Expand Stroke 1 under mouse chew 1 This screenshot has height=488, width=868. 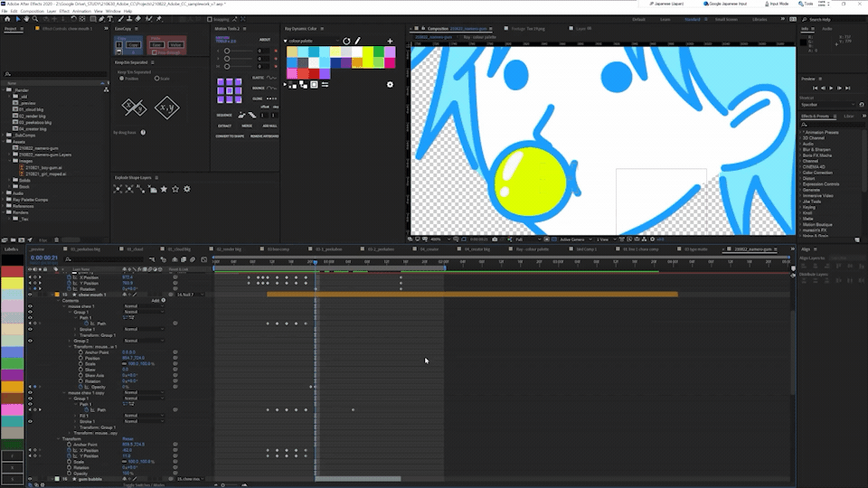(76, 329)
